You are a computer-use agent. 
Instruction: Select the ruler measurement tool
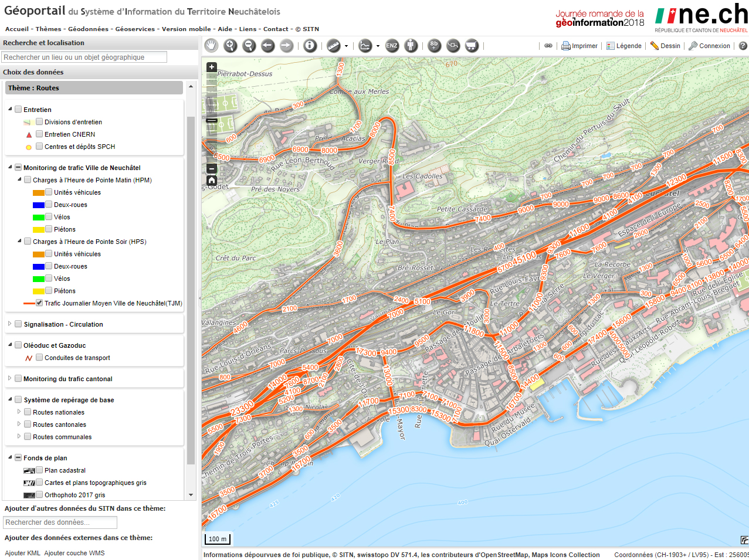[x=333, y=46]
